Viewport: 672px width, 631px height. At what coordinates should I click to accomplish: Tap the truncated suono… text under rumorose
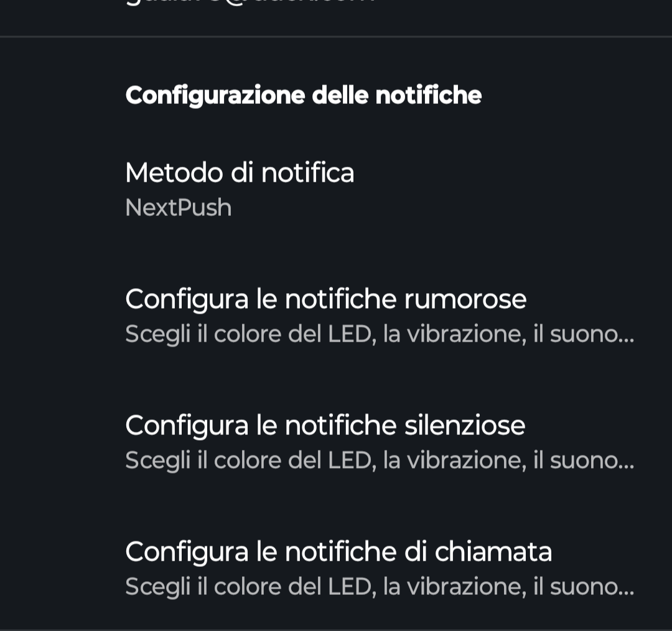[592, 334]
